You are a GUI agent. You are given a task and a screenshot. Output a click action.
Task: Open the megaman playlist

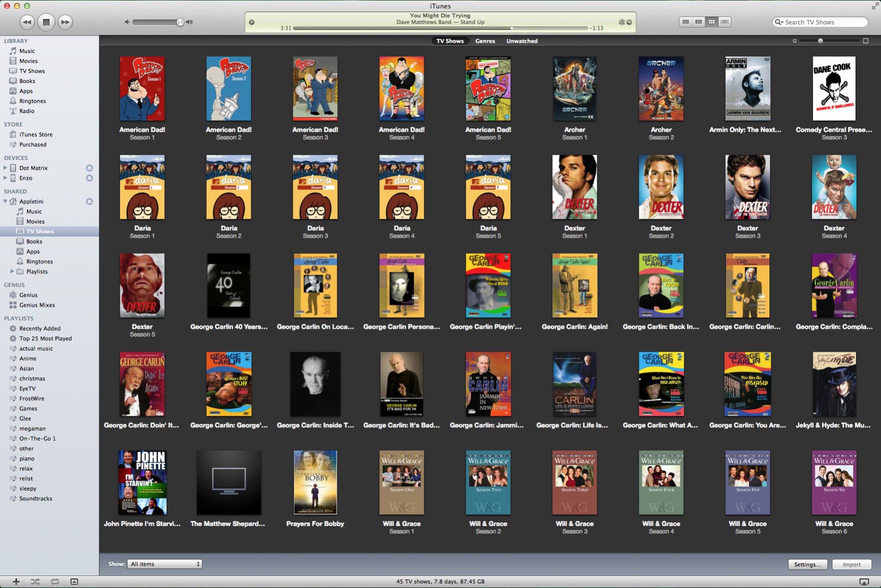[x=33, y=429]
